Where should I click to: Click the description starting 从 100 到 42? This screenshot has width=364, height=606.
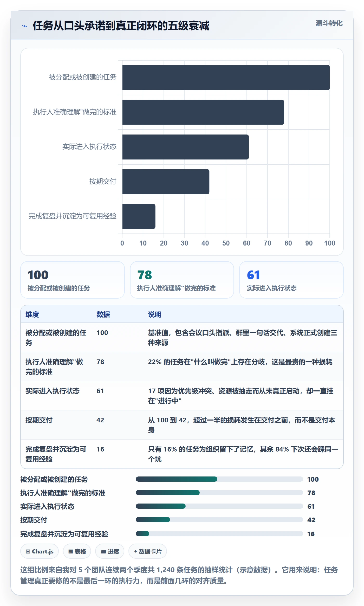(x=242, y=425)
